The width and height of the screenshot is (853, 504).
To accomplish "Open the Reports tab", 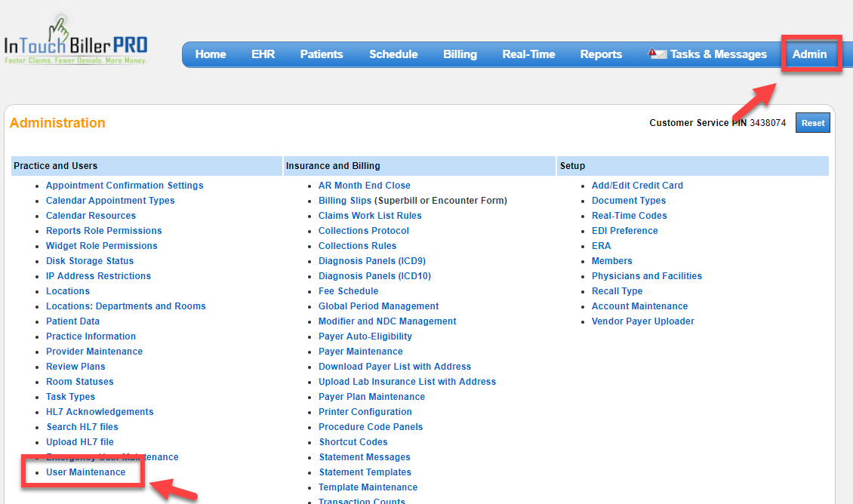I will 601,54.
